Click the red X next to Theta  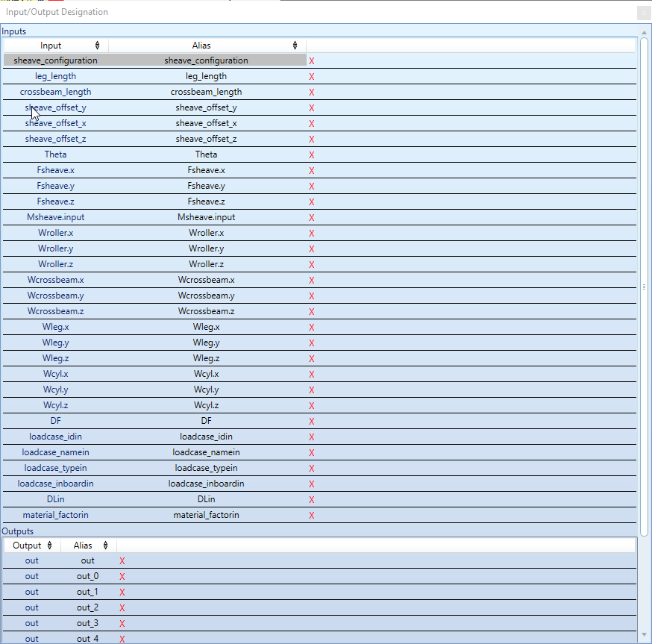(311, 154)
